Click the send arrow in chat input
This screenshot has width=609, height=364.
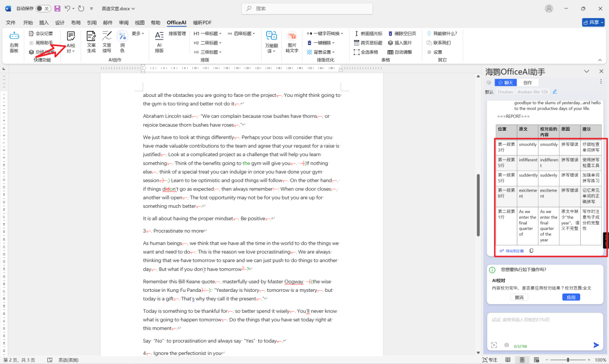coord(596,345)
